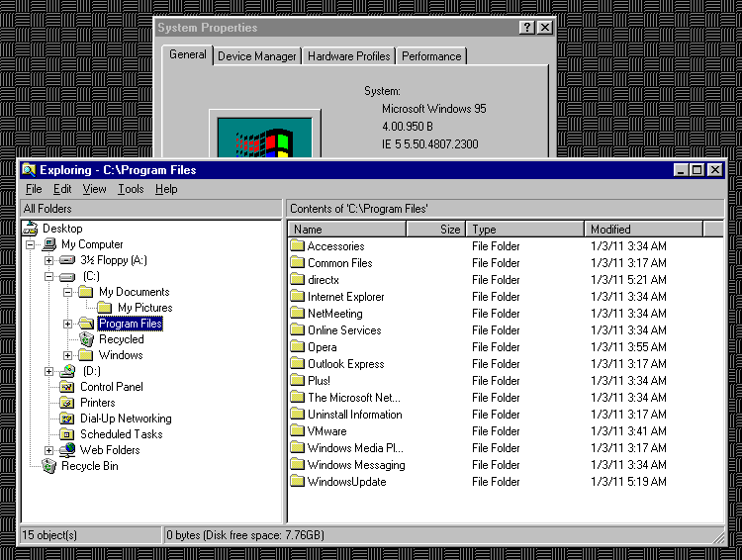
Task: Open the View menu
Action: [x=94, y=189]
